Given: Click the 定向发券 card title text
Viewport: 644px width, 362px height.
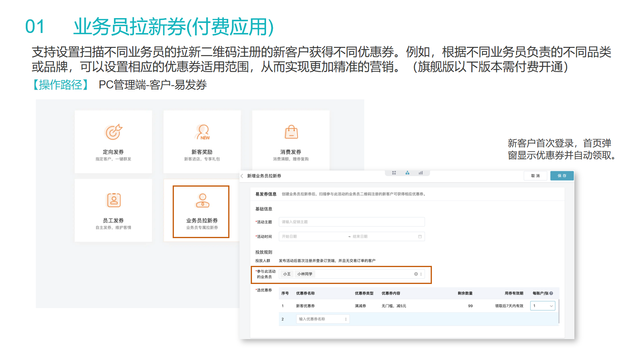Looking at the screenshot, I should [x=114, y=152].
